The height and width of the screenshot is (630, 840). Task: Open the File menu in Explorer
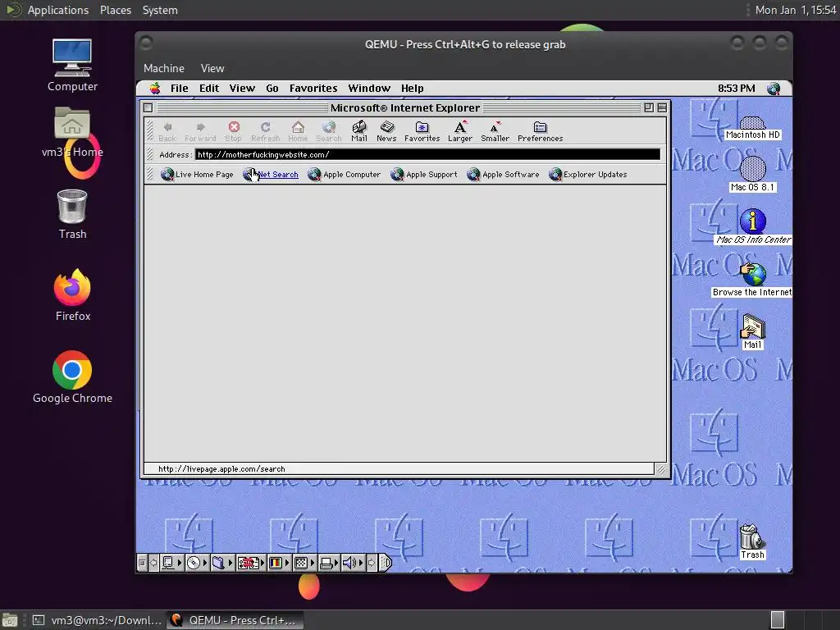[x=180, y=89]
